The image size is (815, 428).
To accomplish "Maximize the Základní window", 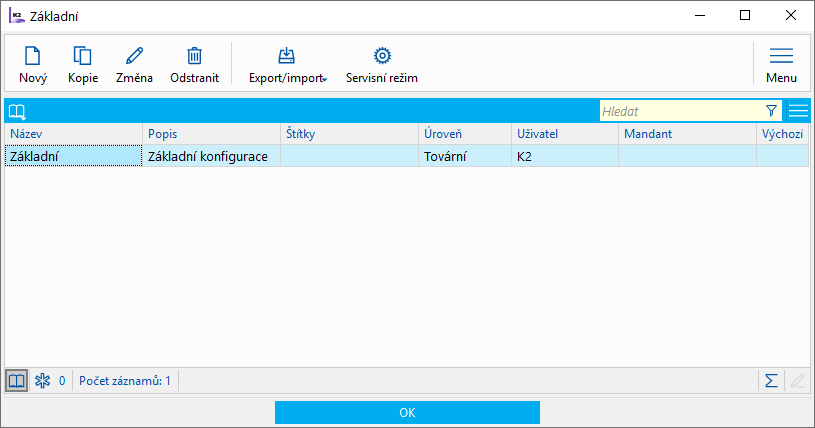I will pos(745,15).
